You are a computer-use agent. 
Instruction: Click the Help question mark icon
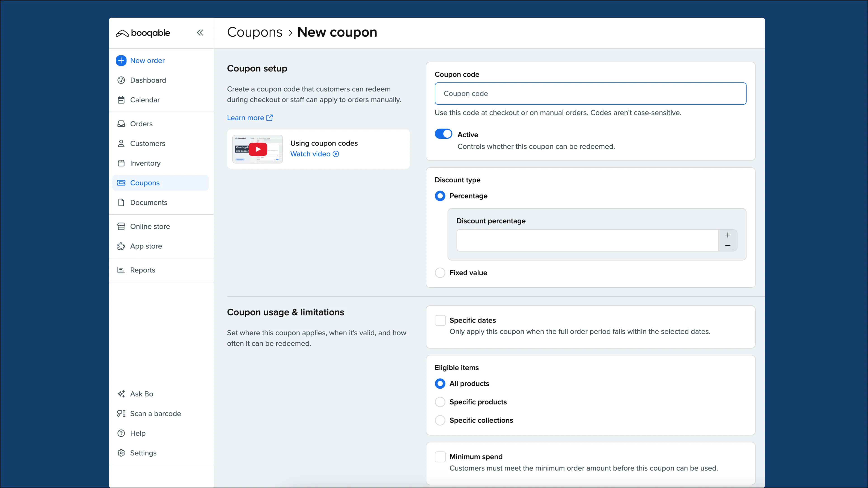[121, 434]
